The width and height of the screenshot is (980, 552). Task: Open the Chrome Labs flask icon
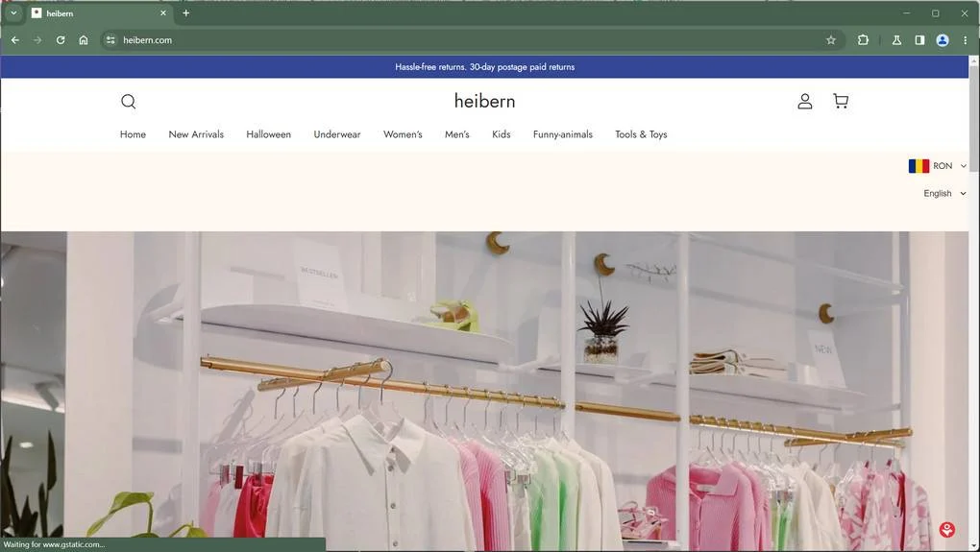point(896,40)
